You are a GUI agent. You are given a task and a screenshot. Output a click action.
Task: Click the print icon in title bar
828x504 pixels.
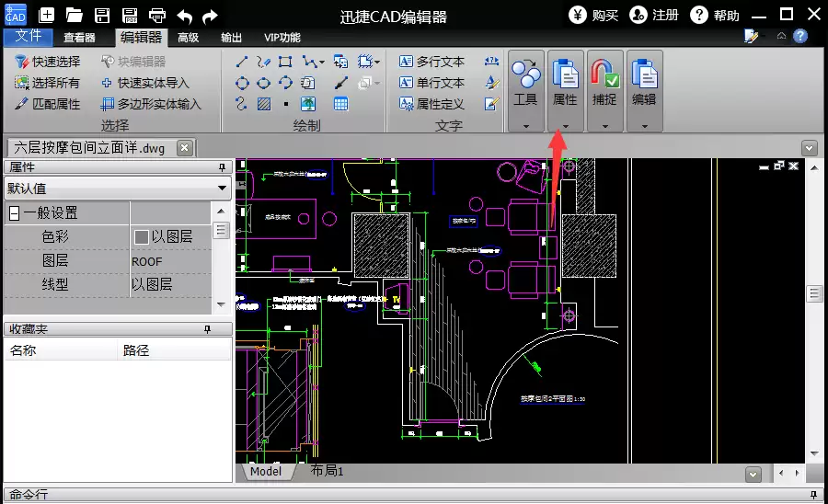[x=156, y=16]
